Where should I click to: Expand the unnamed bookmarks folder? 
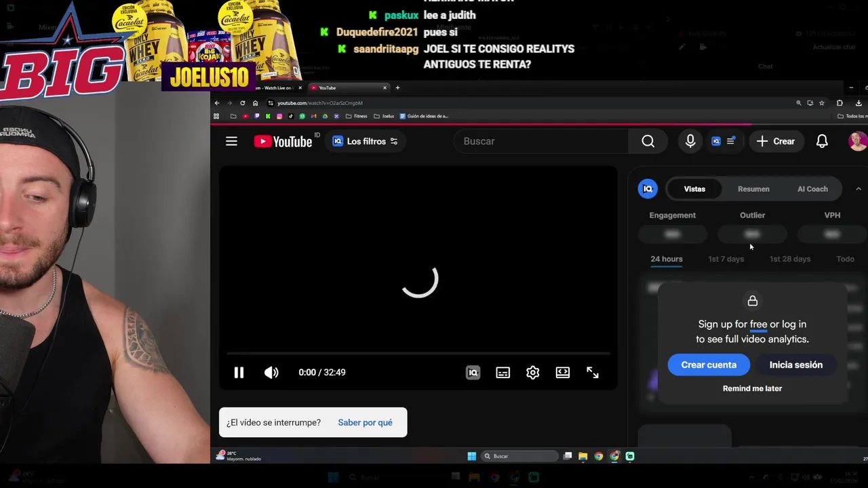233,116
